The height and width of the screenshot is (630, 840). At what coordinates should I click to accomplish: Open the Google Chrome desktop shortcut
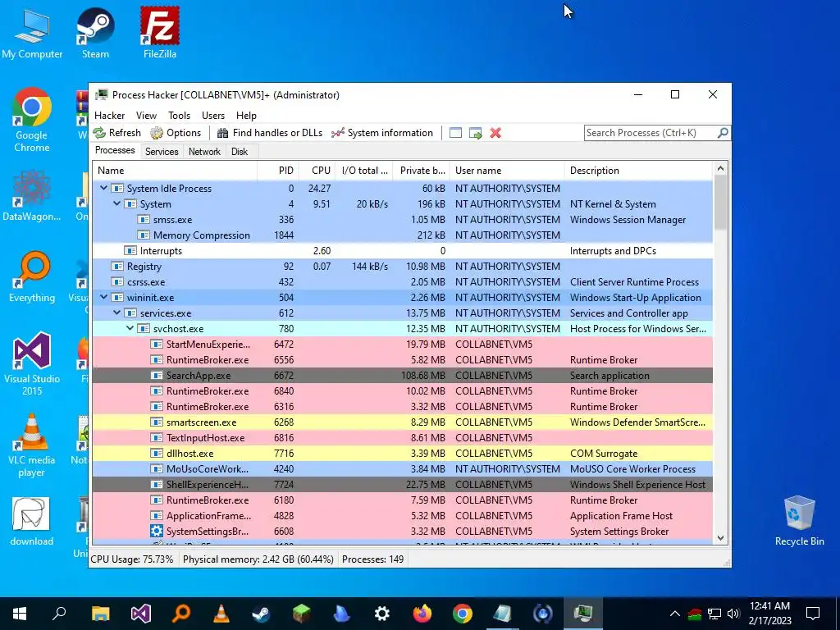click(x=32, y=120)
